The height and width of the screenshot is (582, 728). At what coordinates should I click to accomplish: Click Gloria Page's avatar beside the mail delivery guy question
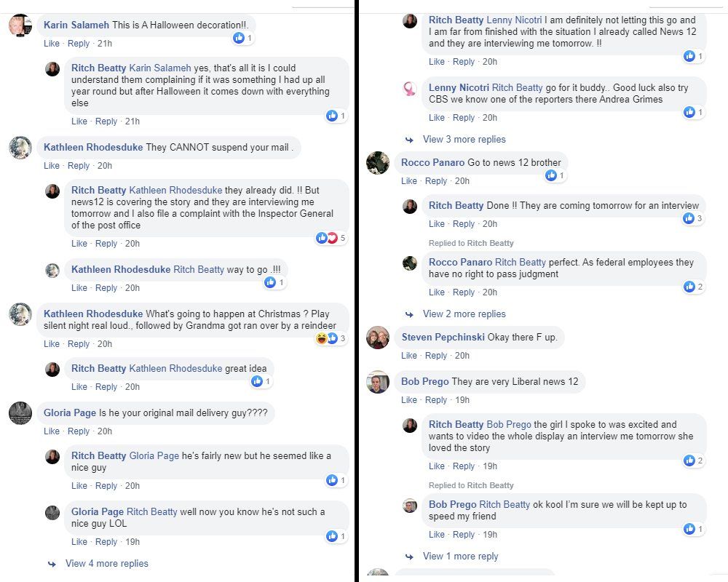point(20,413)
